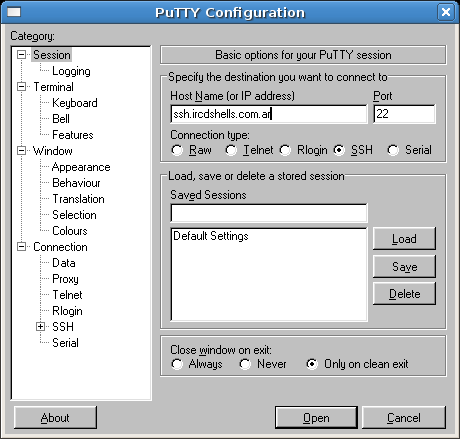Go to the Colours settings
The height and width of the screenshot is (439, 460).
coord(70,231)
